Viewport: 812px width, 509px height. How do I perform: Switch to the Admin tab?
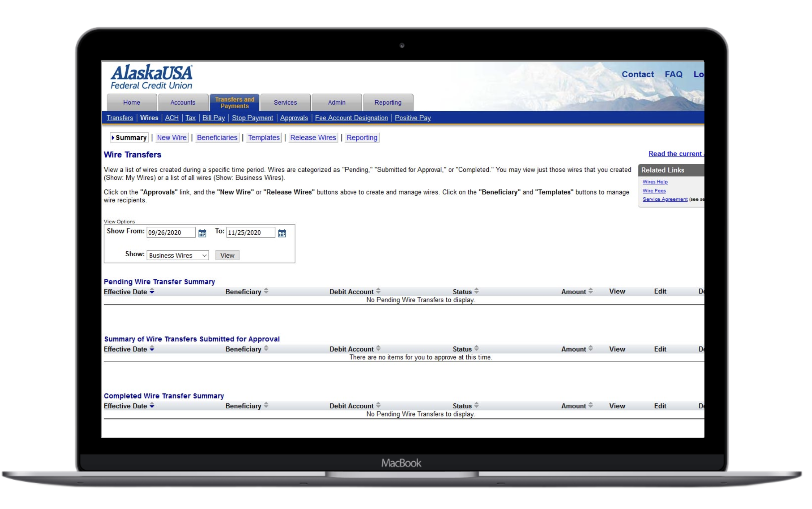coord(336,103)
